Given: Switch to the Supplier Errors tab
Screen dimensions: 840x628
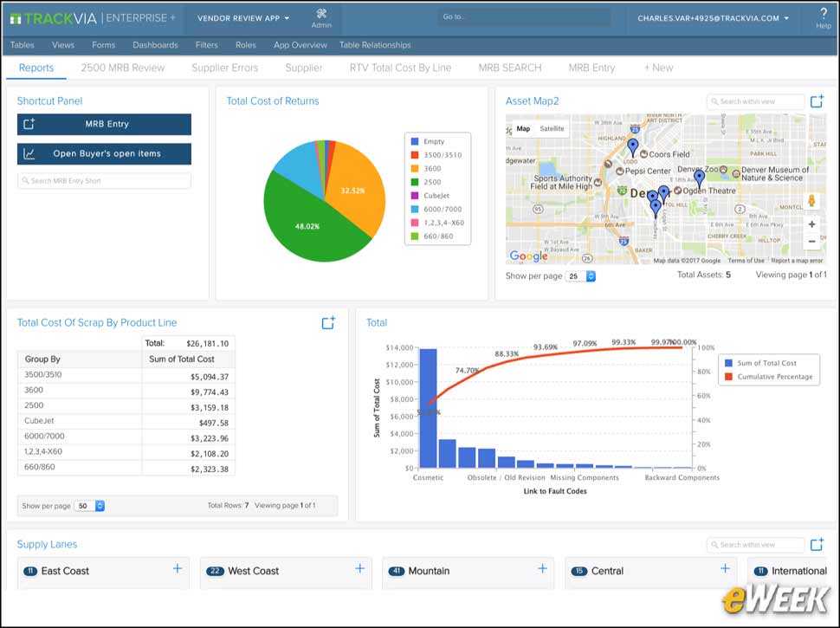Looking at the screenshot, I should tap(225, 68).
